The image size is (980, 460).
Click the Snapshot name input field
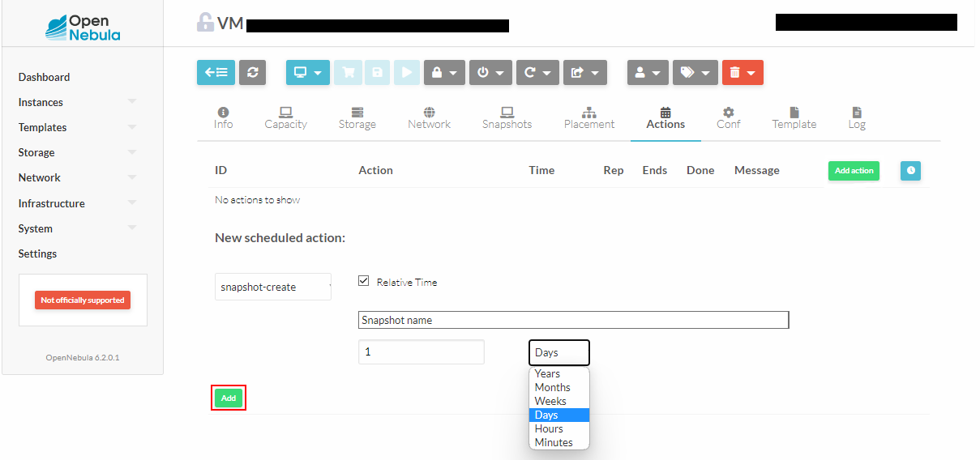[573, 320]
